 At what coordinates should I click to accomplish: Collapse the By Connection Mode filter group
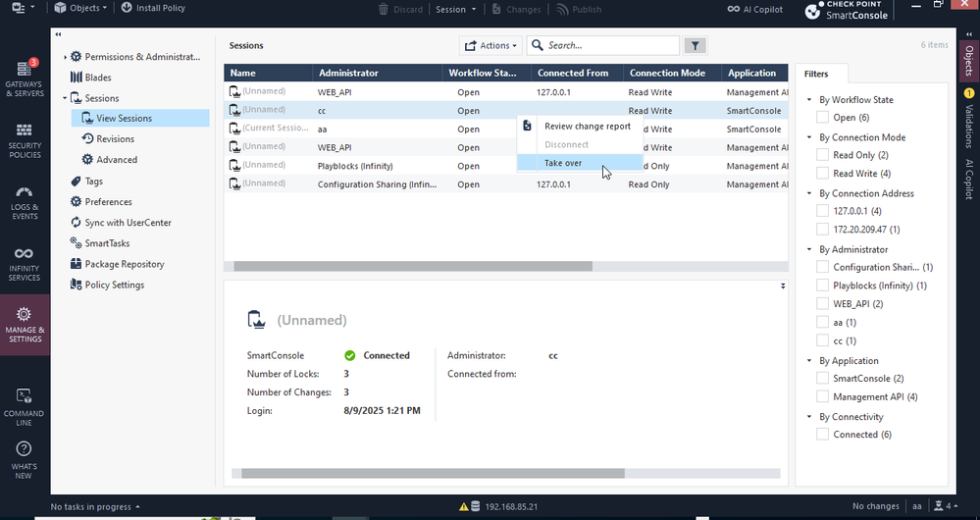pos(809,137)
